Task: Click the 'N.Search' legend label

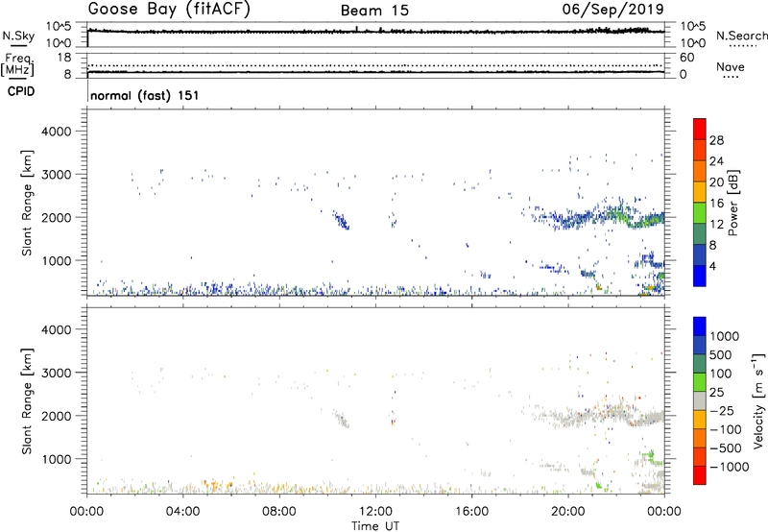Action: tap(742, 36)
